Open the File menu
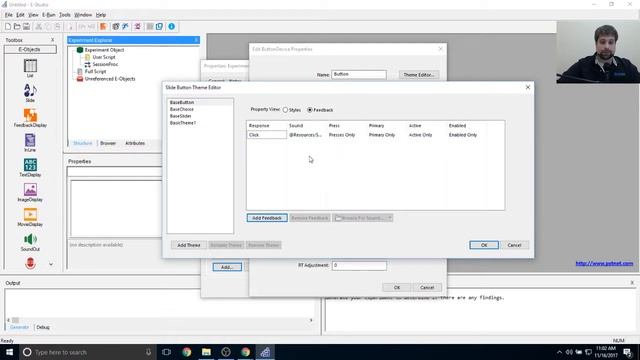Viewport: 640px width, 360px height. [x=9, y=15]
